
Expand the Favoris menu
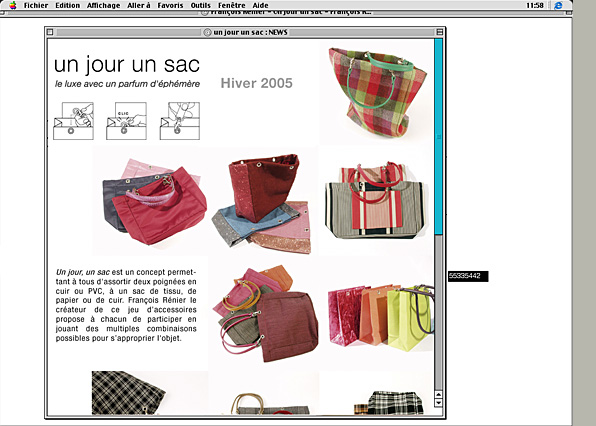point(170,5)
